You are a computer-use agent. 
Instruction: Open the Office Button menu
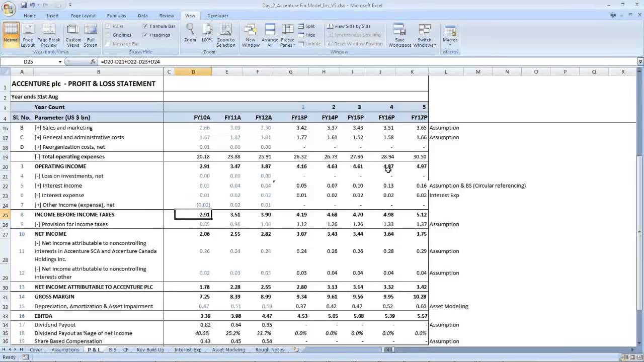click(x=8, y=9)
